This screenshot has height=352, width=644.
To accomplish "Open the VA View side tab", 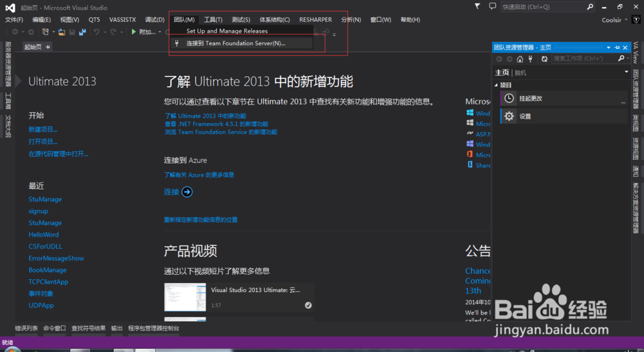I will tap(636, 53).
